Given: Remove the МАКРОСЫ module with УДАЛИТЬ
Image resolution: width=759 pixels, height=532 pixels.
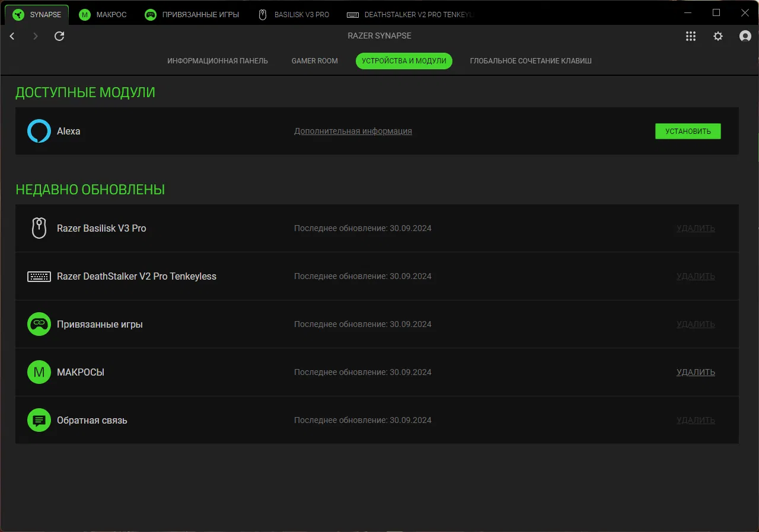Looking at the screenshot, I should click(696, 372).
